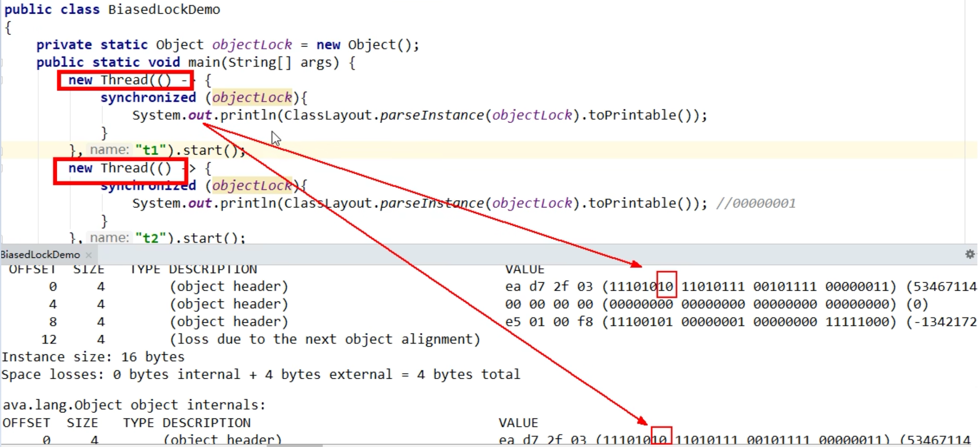Click the synchronized keyword in thread t1
980x447 pixels.
pyautogui.click(x=148, y=98)
